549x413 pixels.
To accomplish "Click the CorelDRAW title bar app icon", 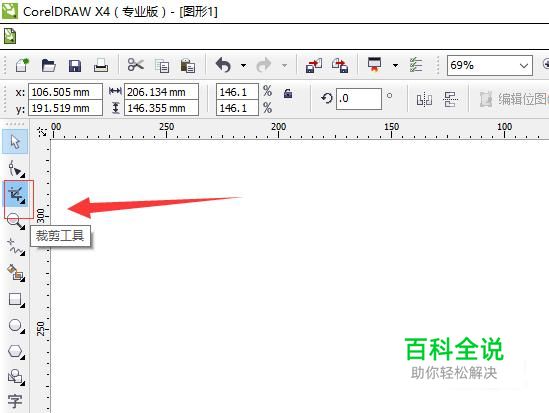I will pos(10,10).
